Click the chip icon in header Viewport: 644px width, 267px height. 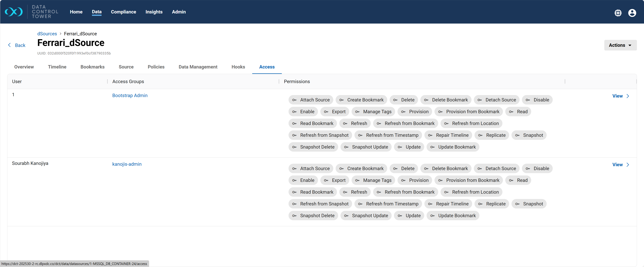618,13
